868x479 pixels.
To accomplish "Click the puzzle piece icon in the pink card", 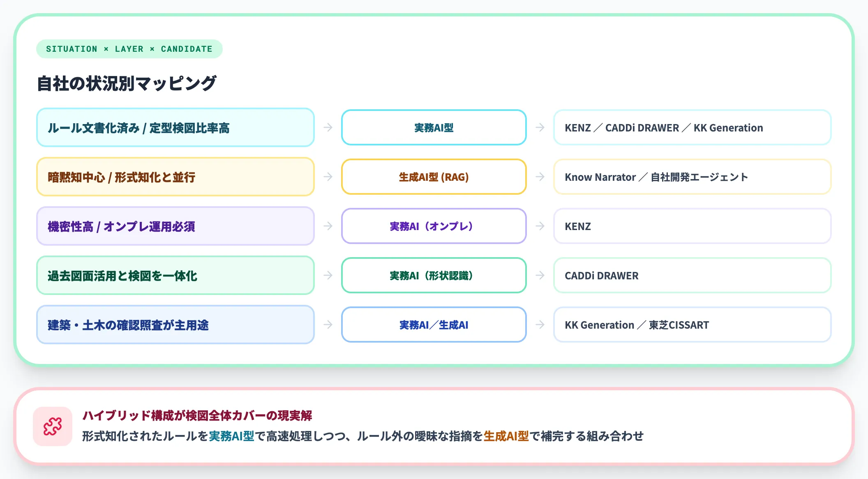I will [x=53, y=426].
